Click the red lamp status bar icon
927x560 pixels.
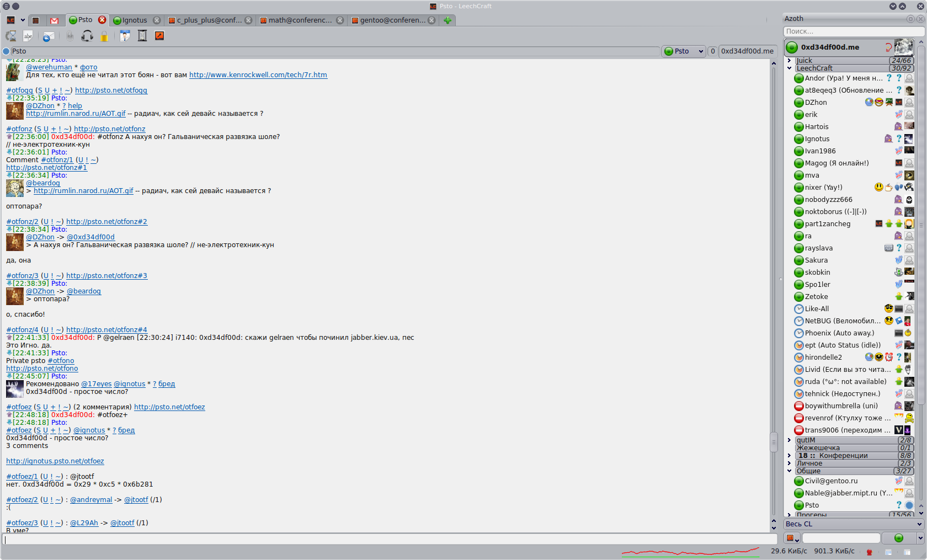tap(870, 552)
